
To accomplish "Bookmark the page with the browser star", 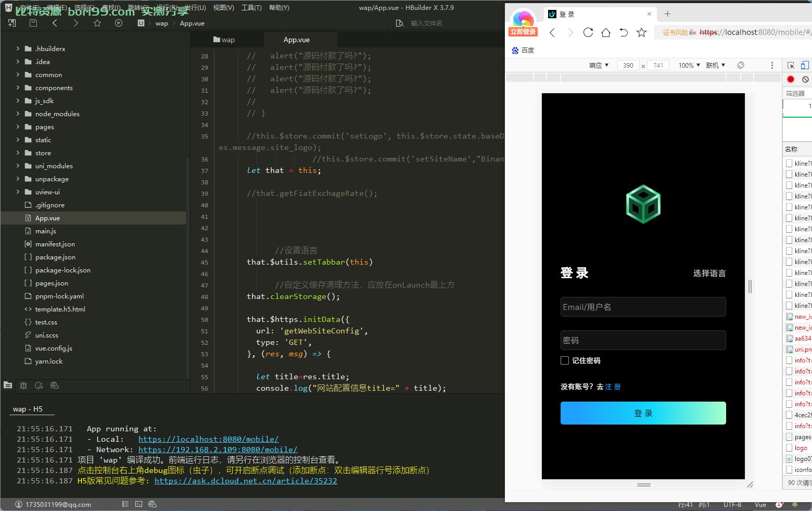I will pyautogui.click(x=641, y=32).
